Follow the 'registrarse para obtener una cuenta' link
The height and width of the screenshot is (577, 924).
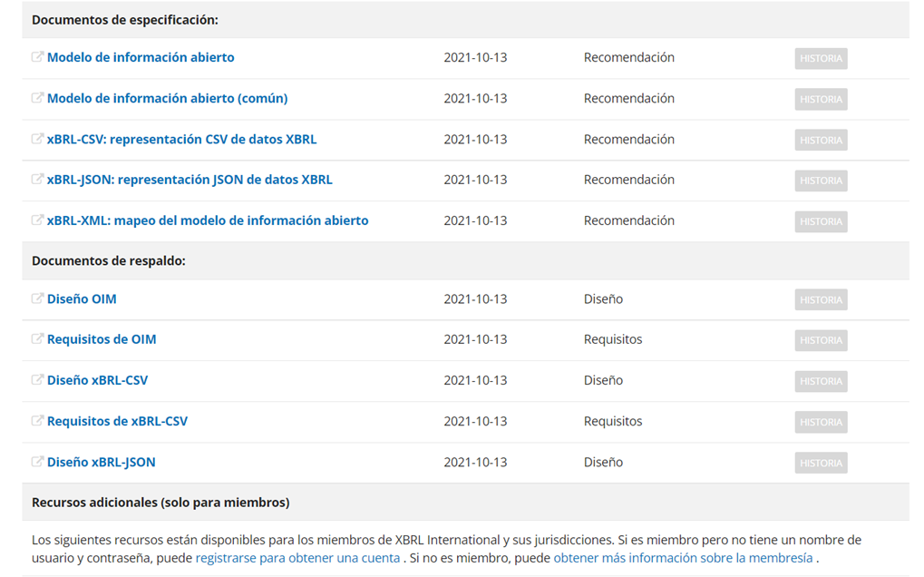(297, 558)
